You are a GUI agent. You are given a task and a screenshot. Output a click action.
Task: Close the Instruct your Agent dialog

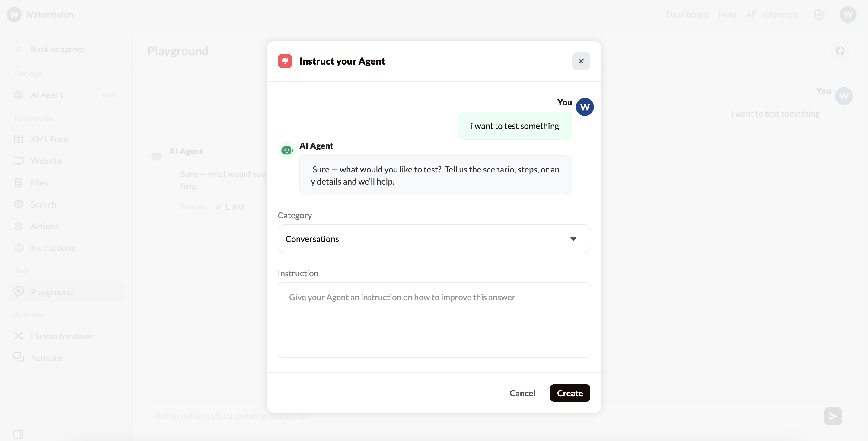click(581, 61)
